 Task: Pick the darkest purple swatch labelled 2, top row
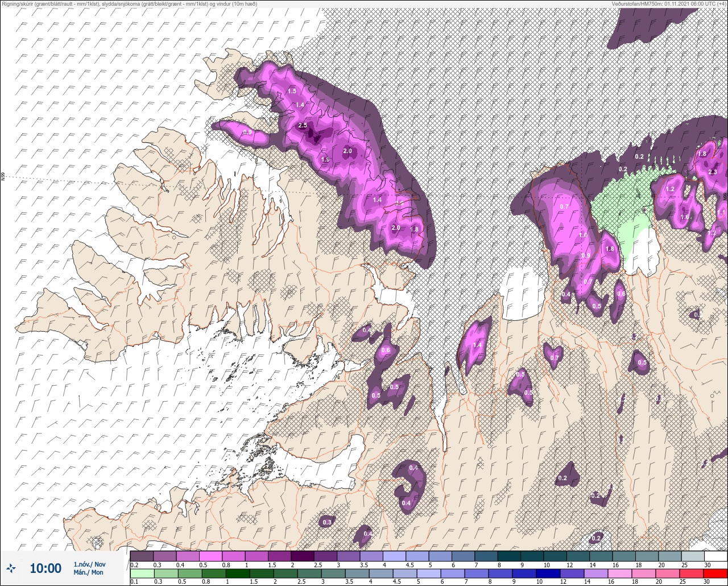click(302, 556)
